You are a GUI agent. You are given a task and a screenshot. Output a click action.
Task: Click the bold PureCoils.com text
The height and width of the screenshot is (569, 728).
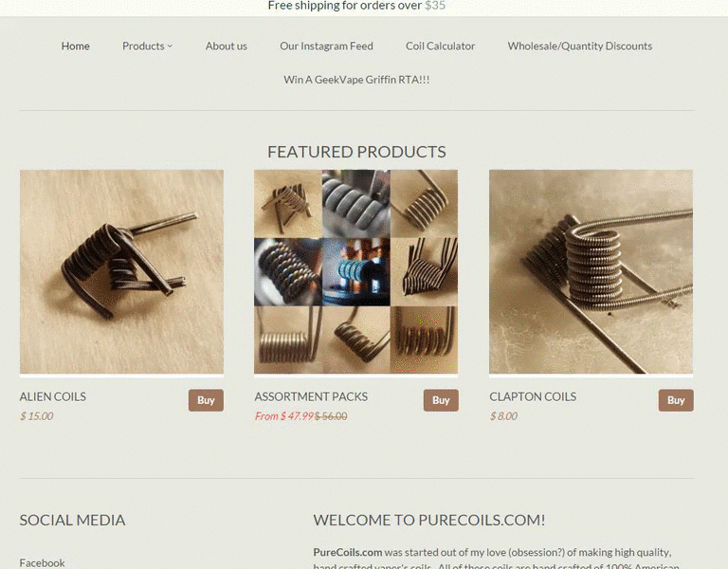(348, 552)
